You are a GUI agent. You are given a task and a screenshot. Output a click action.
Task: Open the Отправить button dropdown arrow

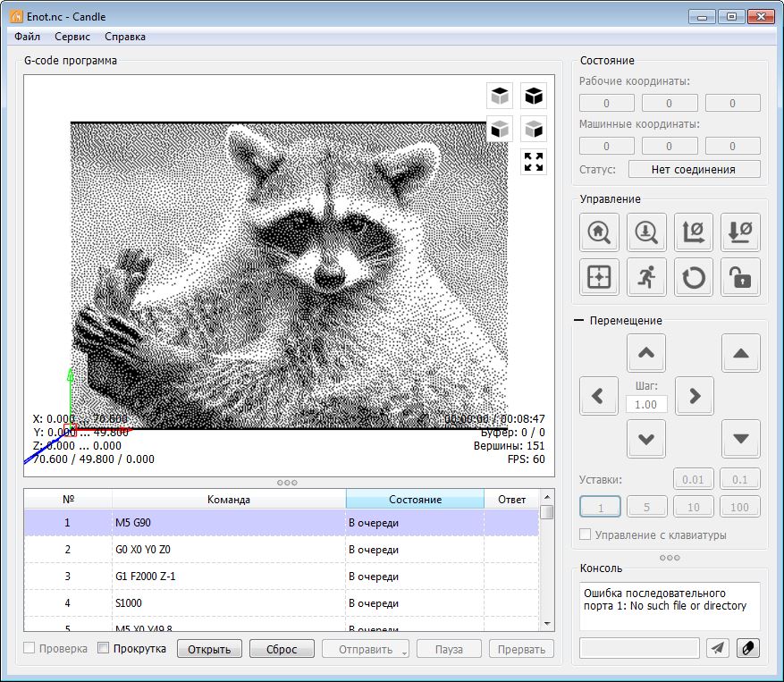405,652
